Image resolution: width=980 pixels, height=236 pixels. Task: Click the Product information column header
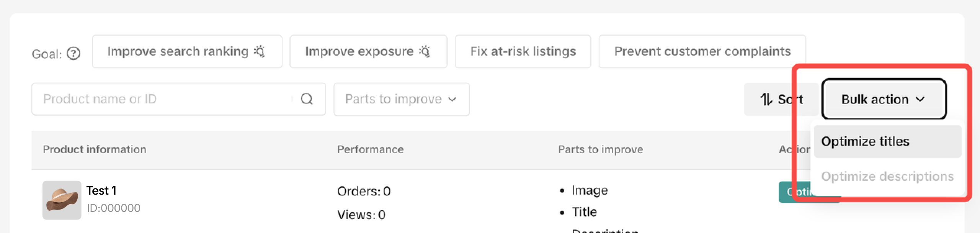(x=95, y=149)
